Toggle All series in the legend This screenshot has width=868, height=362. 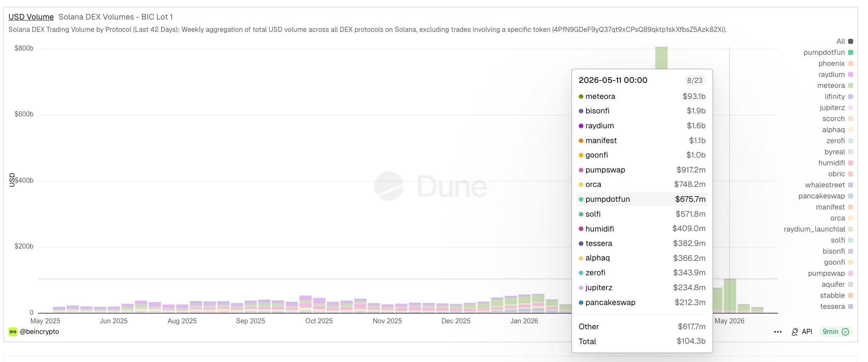pos(845,41)
